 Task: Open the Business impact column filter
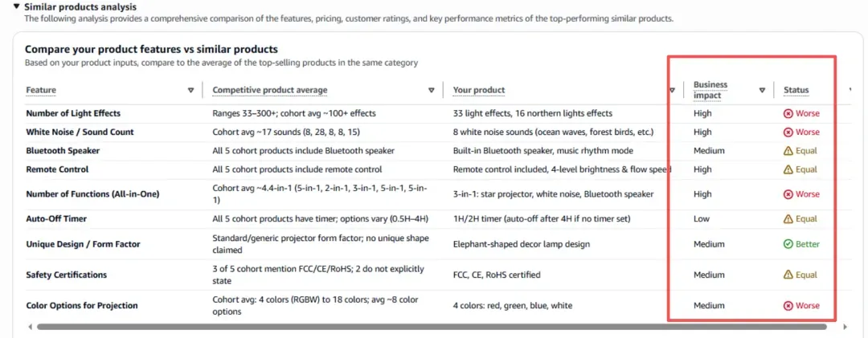(762, 90)
